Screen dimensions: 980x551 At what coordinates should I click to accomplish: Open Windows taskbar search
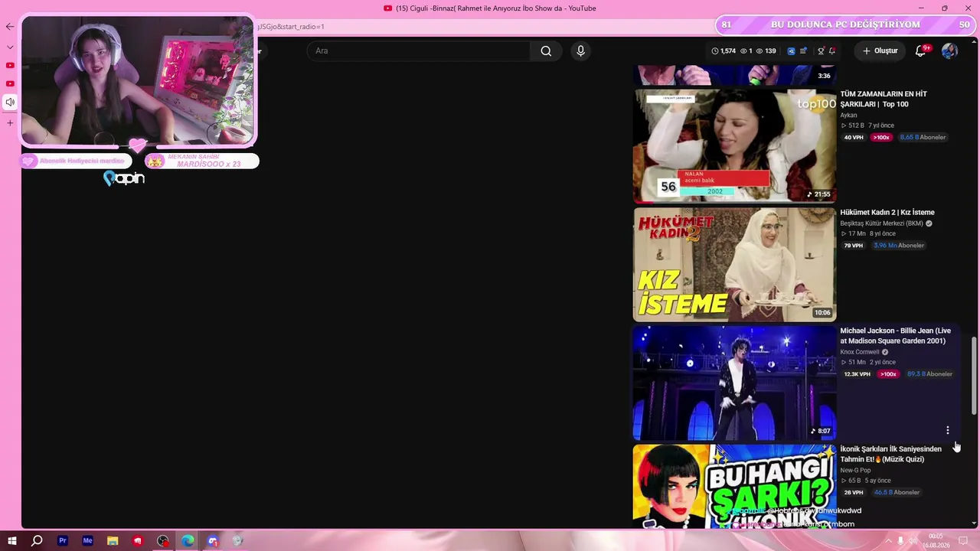pyautogui.click(x=37, y=541)
